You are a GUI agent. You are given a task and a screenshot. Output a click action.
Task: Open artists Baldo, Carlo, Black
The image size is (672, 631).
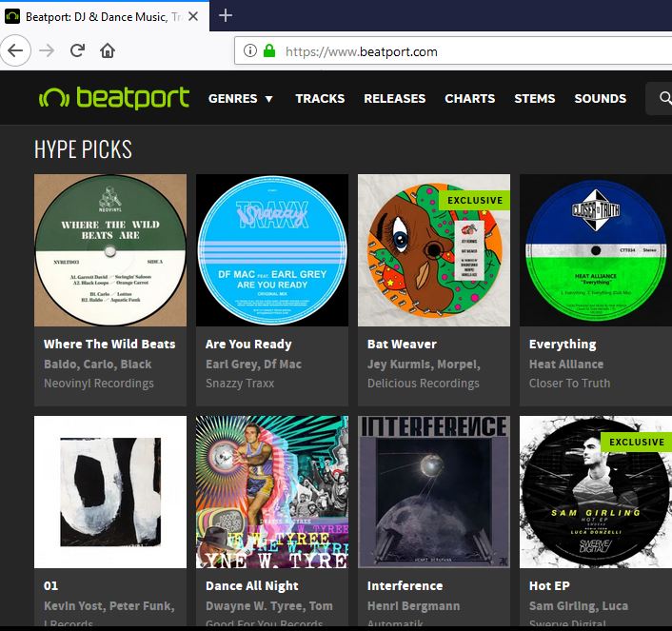click(x=98, y=365)
